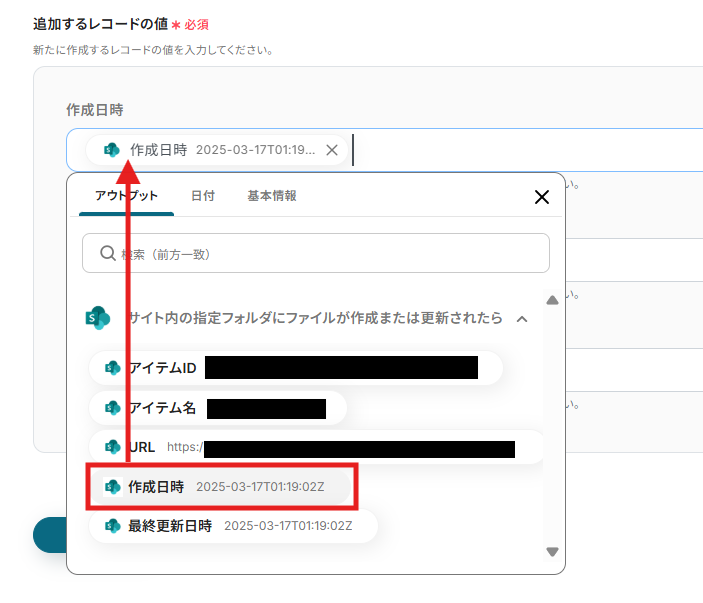Click the SharePoint icon beside URL

coord(113,447)
